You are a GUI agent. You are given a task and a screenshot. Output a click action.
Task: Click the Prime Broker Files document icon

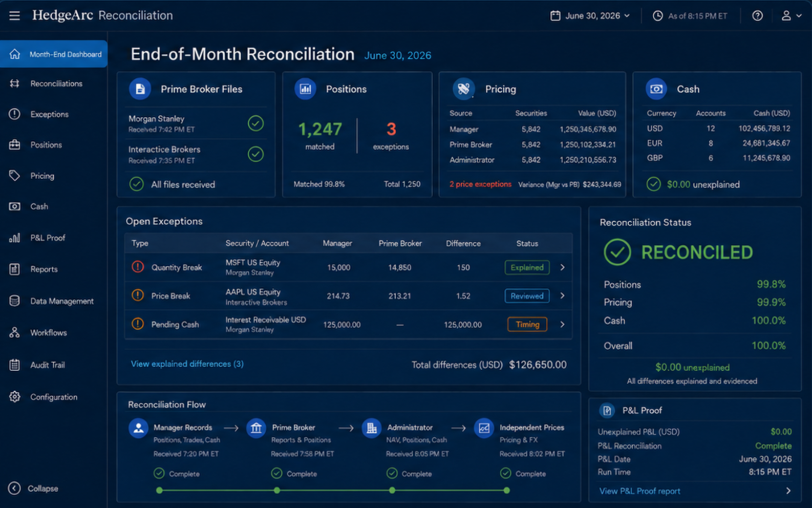coord(140,89)
